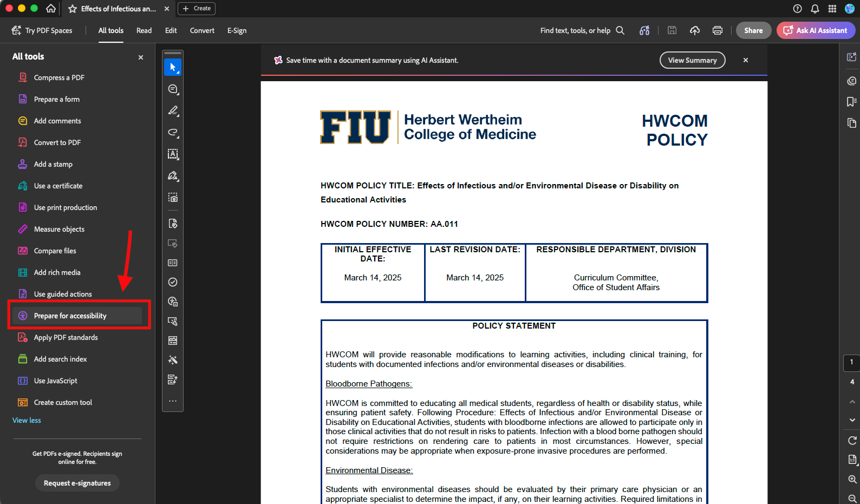Star the Effects of Infectious document tab

tap(73, 9)
